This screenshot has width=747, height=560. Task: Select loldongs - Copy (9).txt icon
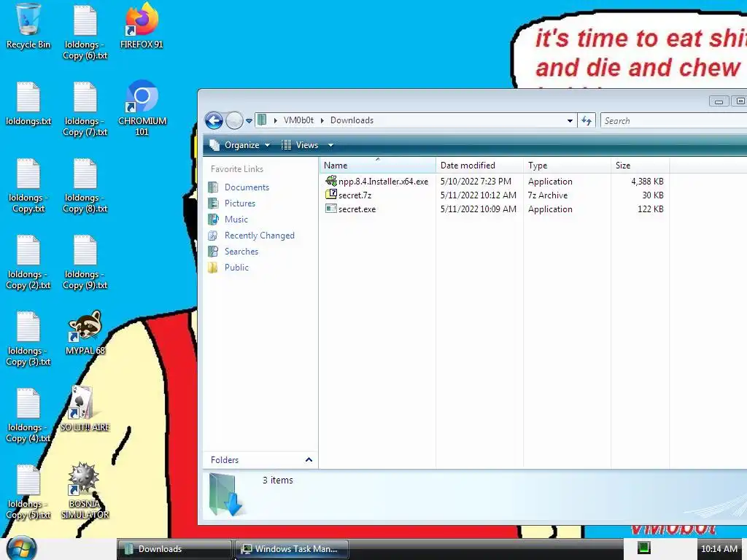85,262
